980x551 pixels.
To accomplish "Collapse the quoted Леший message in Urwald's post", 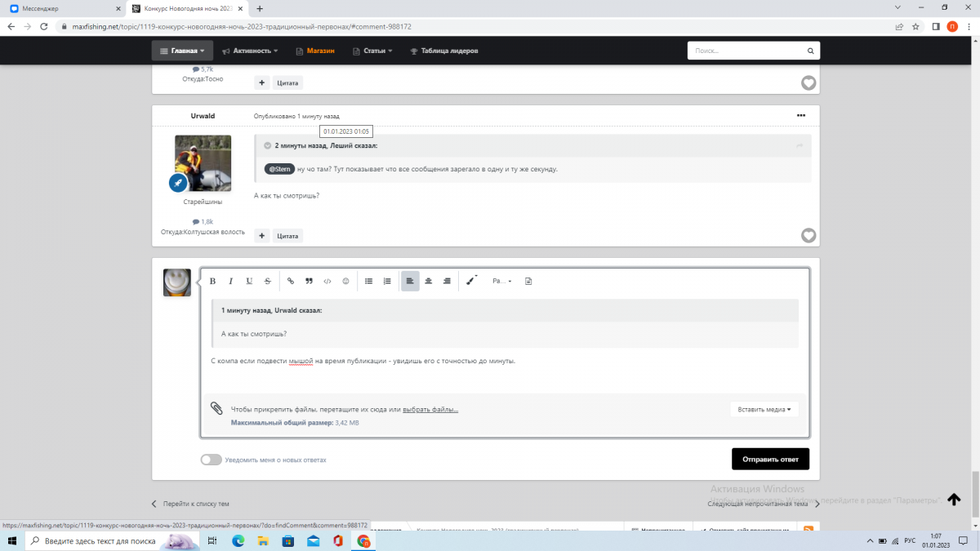I will [267, 145].
